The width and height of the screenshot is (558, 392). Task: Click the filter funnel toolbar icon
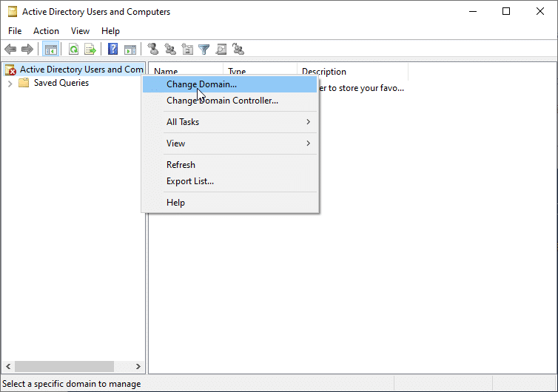pyautogui.click(x=204, y=50)
